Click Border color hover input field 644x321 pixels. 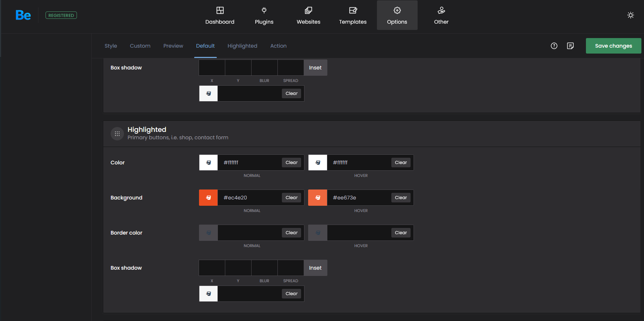coord(359,233)
